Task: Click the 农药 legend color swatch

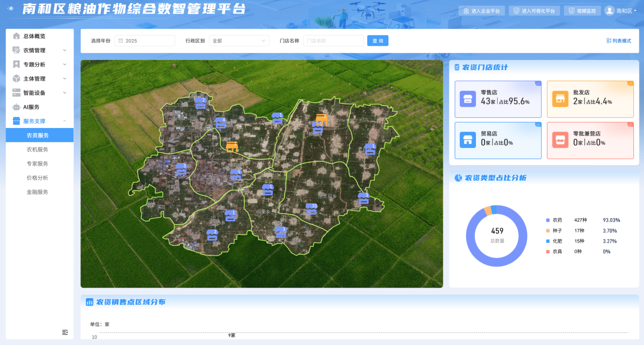Action: (x=548, y=220)
